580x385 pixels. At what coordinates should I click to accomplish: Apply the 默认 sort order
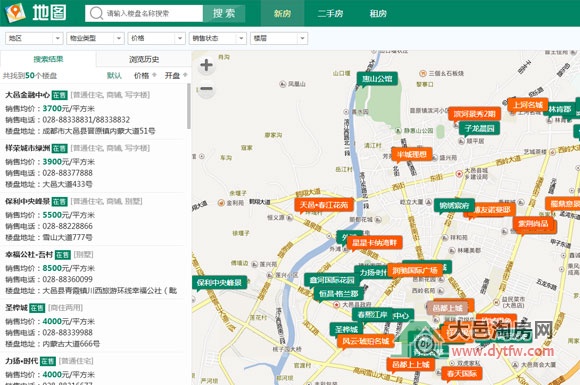click(114, 76)
